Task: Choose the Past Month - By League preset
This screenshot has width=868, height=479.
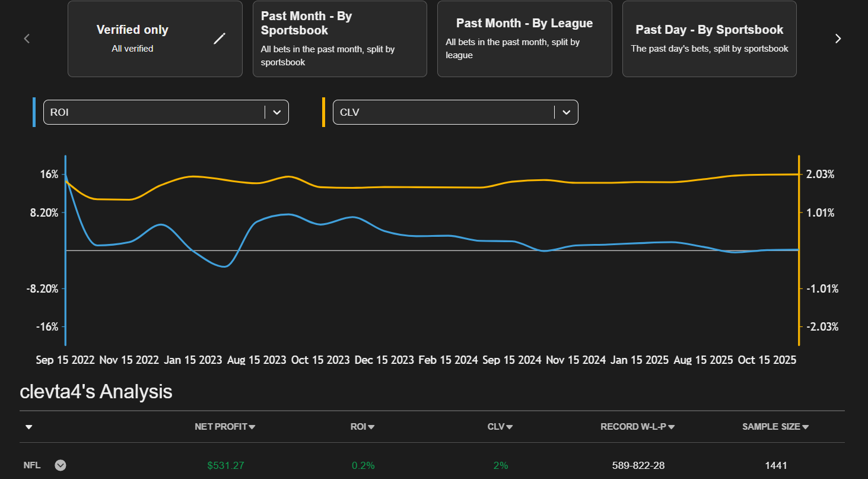Action: (x=524, y=39)
